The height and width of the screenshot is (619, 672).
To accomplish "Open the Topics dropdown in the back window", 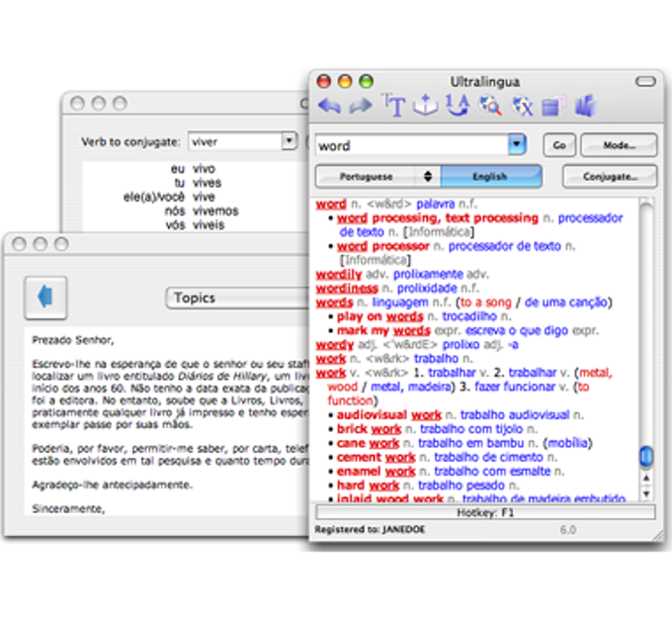I will click(237, 298).
